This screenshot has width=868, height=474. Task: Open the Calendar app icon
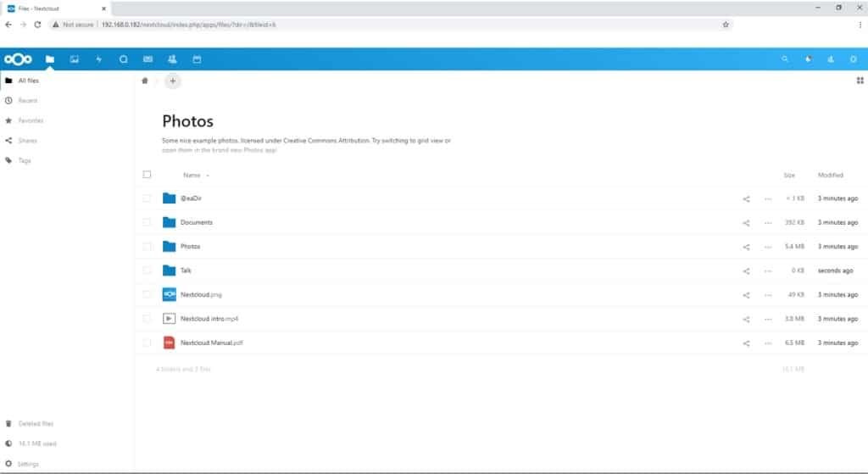pyautogui.click(x=197, y=59)
